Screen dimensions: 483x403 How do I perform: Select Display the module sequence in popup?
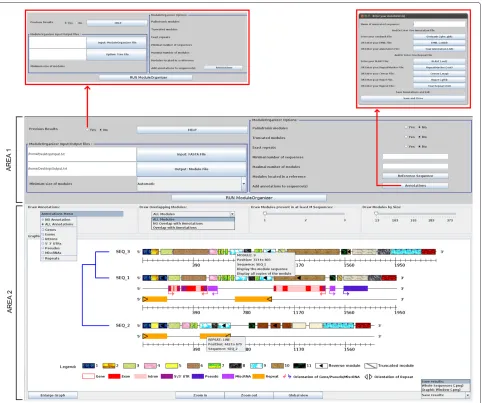point(262,269)
